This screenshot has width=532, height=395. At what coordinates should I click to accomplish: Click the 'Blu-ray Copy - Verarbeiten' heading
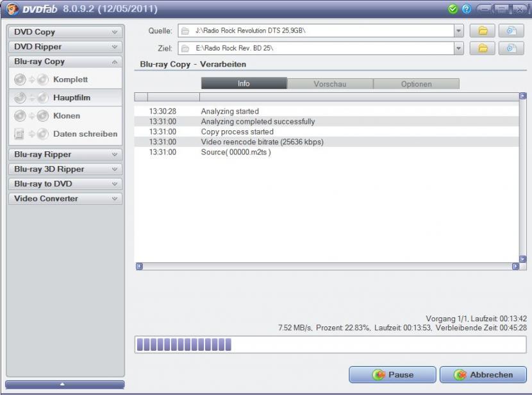[x=193, y=64]
